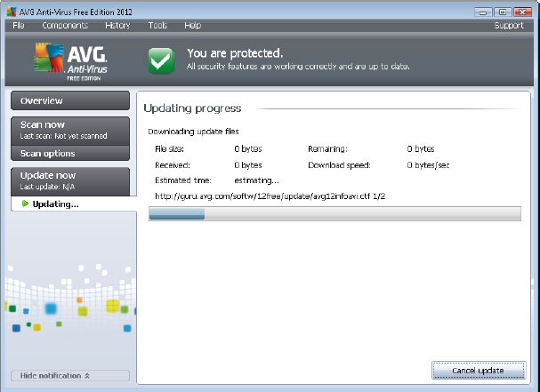Open the File menu

point(19,26)
